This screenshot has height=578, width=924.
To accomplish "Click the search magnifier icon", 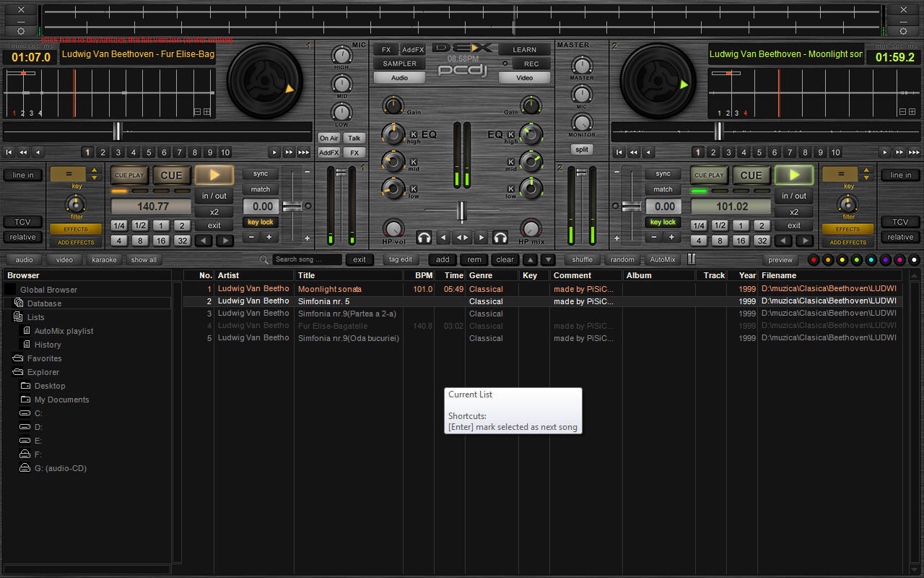I will coord(264,259).
